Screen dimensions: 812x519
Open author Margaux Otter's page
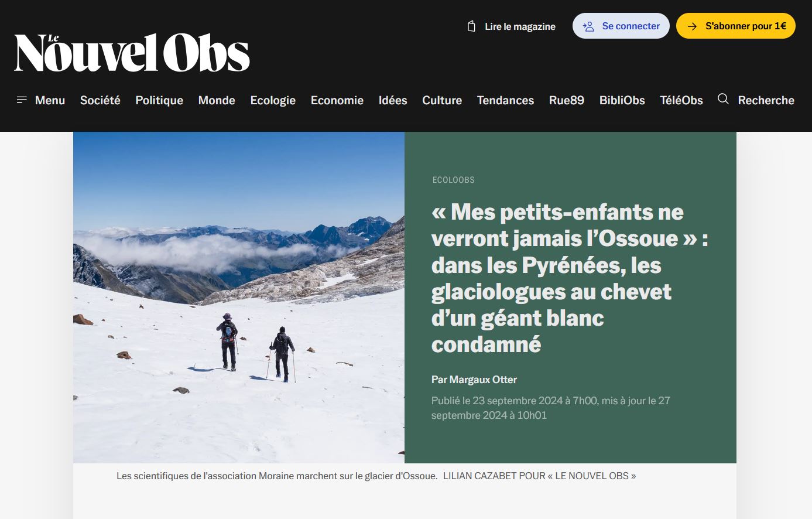[x=483, y=380]
